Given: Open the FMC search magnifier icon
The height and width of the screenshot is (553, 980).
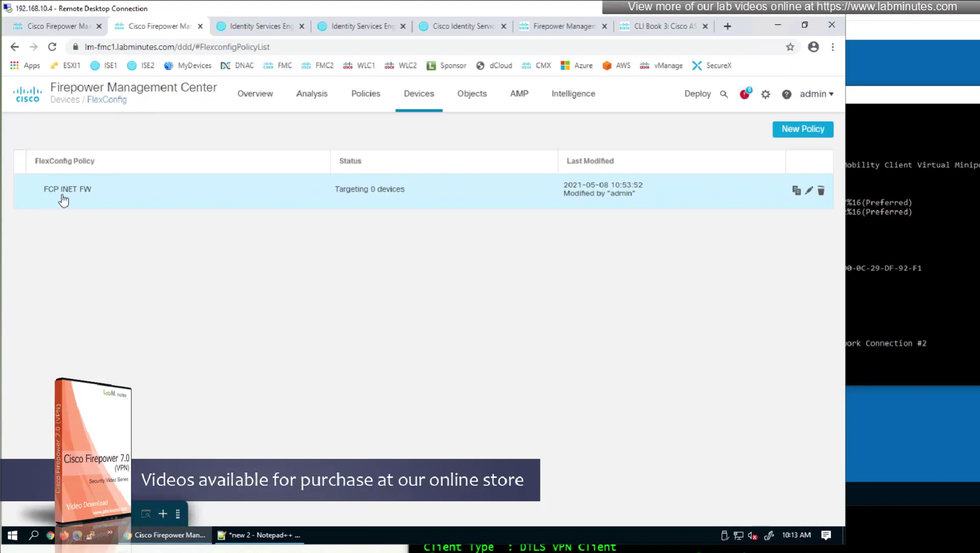Looking at the screenshot, I should [x=724, y=94].
